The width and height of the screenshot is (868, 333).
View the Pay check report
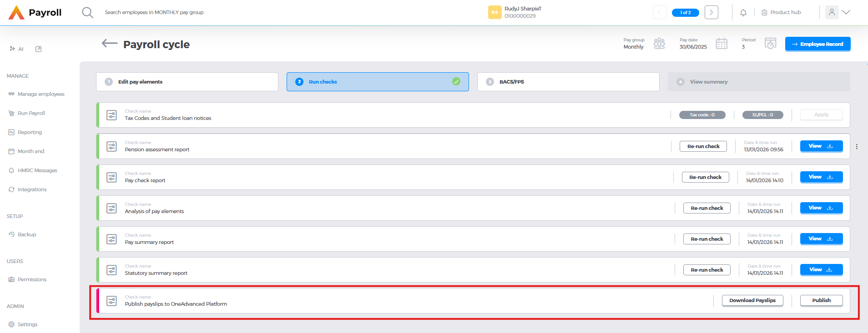click(821, 177)
